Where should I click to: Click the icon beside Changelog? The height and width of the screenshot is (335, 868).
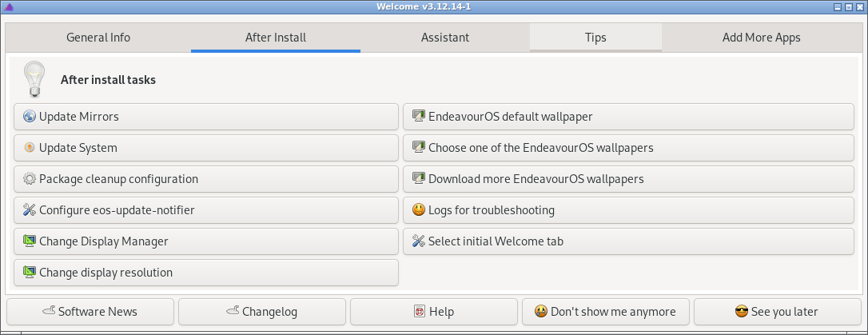233,311
